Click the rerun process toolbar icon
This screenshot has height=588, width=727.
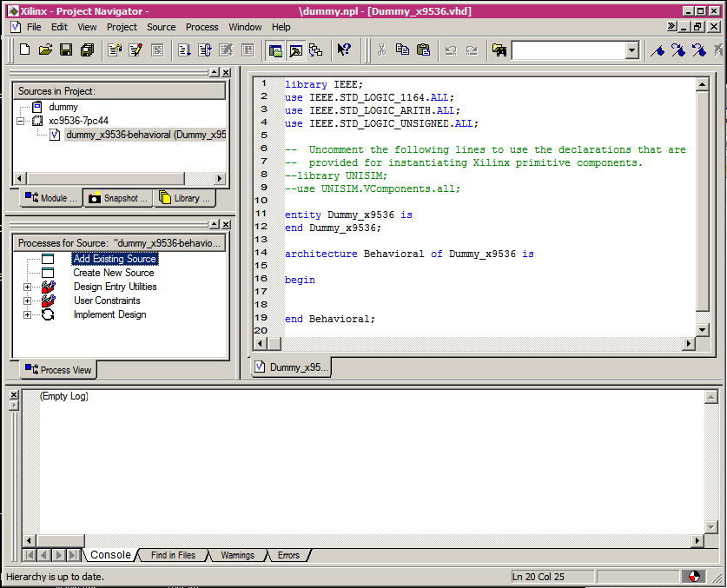coord(204,50)
